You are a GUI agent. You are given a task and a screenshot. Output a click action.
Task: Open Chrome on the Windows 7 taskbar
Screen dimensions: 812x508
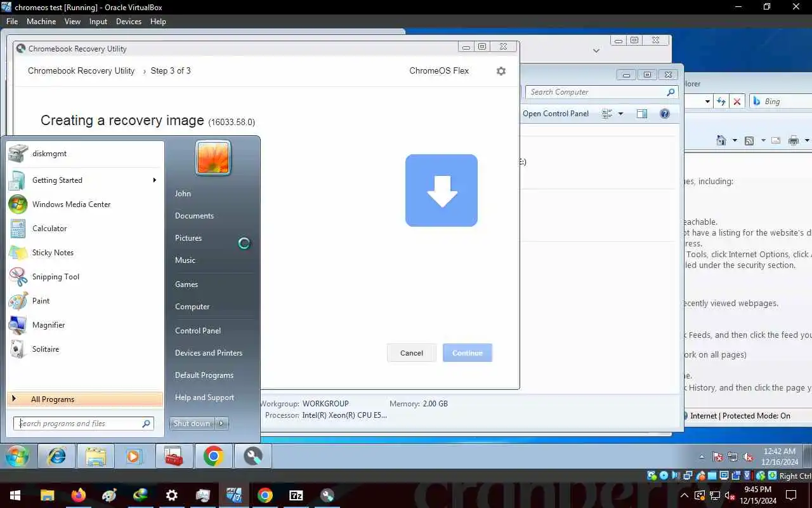pyautogui.click(x=213, y=456)
